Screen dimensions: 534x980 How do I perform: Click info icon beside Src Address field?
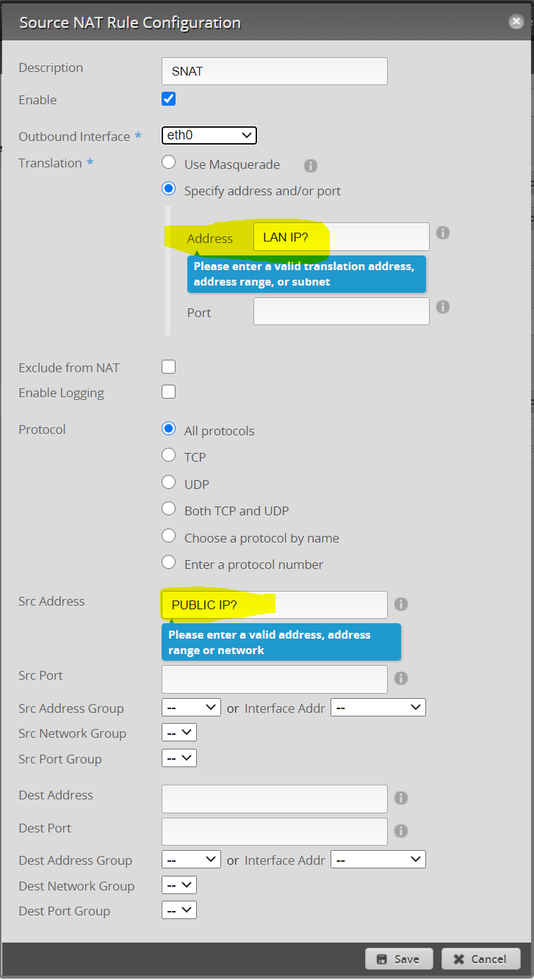[x=401, y=604]
